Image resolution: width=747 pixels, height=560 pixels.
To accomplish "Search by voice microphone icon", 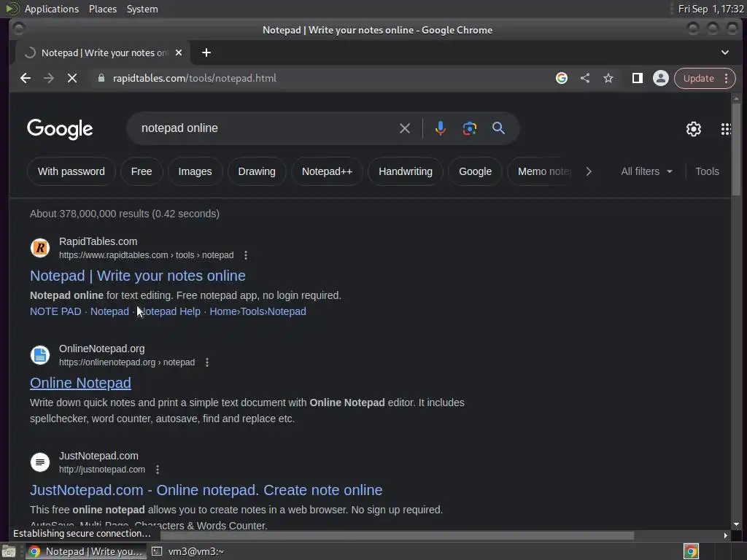I will (441, 128).
